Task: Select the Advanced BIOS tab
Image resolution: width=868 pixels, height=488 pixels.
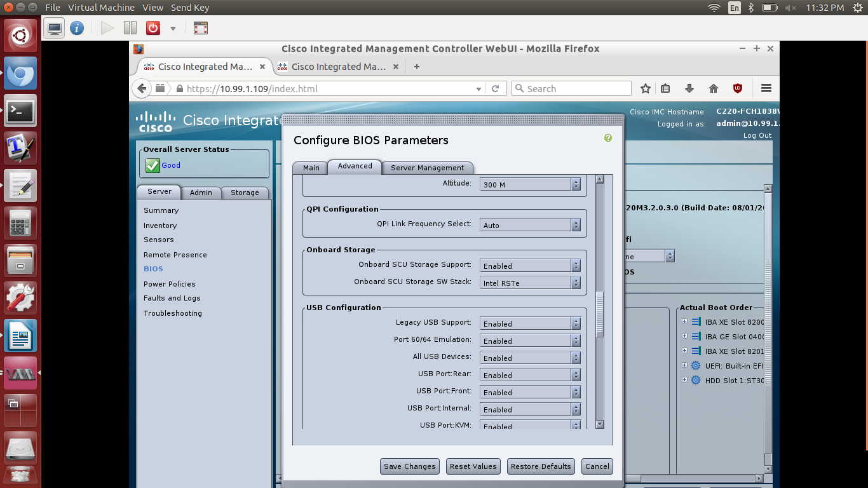Action: pos(355,166)
